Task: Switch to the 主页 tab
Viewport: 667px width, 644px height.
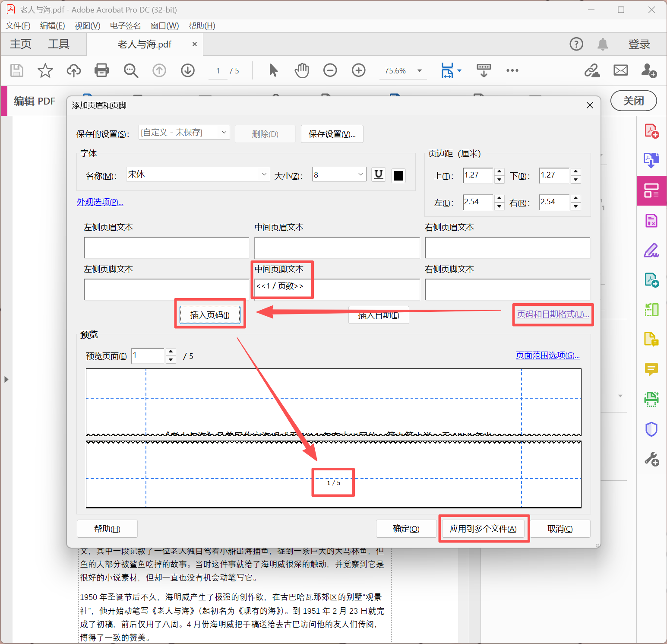Action: [x=20, y=44]
